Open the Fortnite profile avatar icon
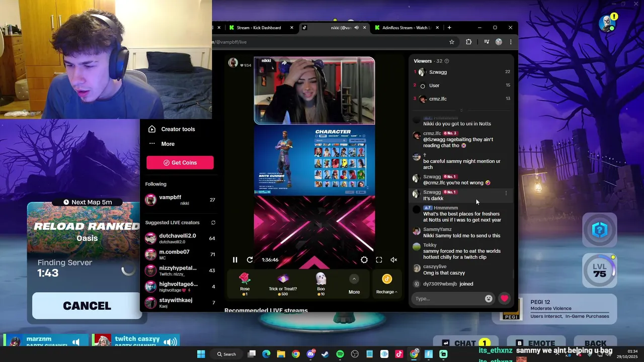Image resolution: width=644 pixels, height=362 pixels. [x=608, y=23]
